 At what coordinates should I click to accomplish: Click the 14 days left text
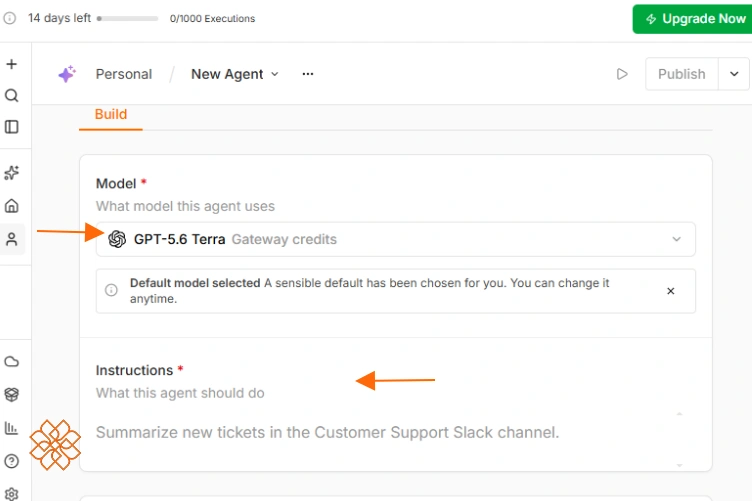pos(59,18)
